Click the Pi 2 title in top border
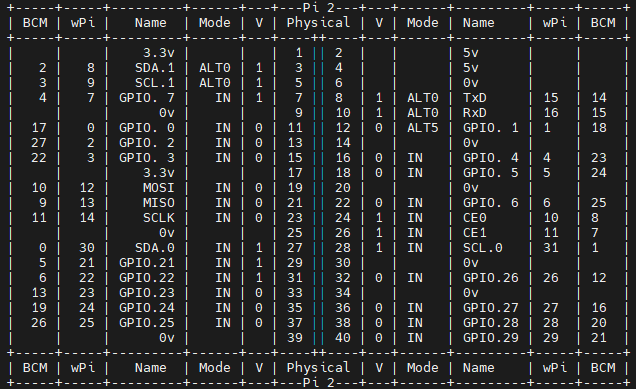Screen dimensions: 636x389 coord(319,7)
